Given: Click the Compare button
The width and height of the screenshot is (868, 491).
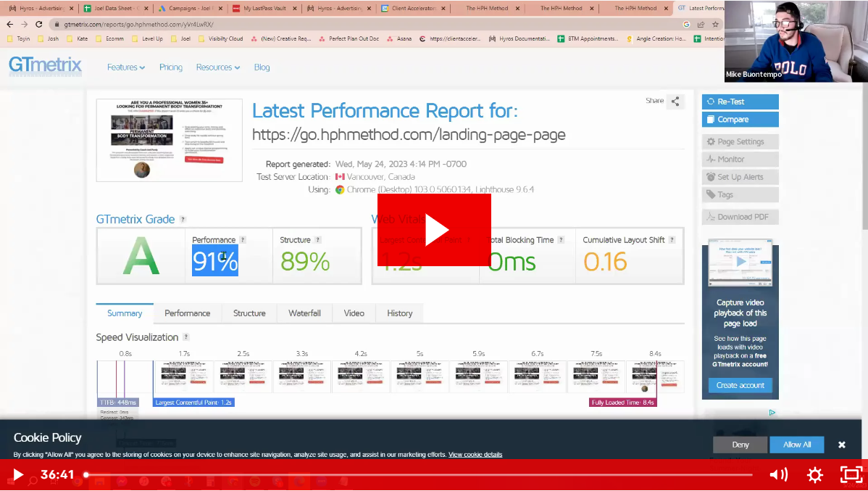Looking at the screenshot, I should point(740,120).
